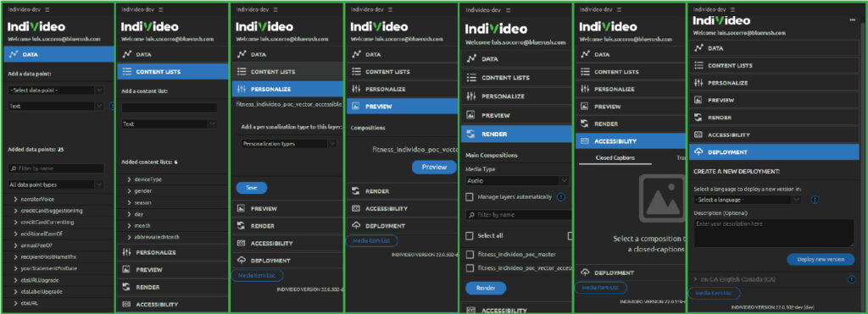The width and height of the screenshot is (868, 314).
Task: Select the season content list row
Action: [173, 202]
